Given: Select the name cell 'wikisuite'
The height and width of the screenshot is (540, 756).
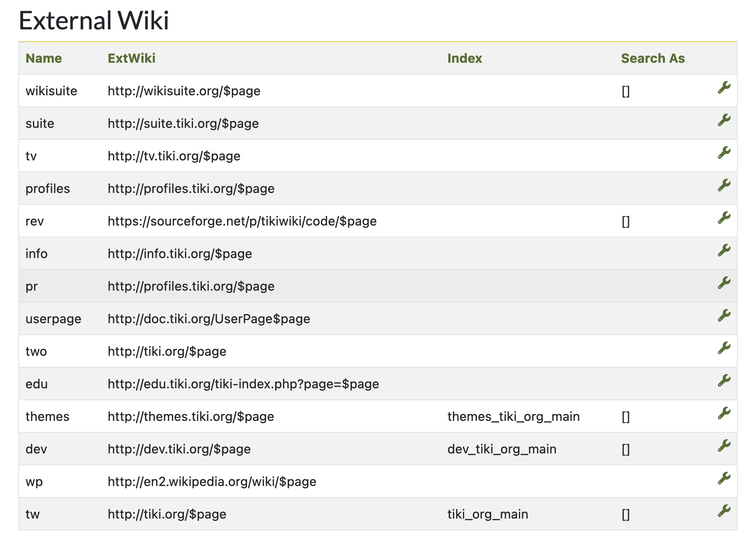Looking at the screenshot, I should coord(51,91).
